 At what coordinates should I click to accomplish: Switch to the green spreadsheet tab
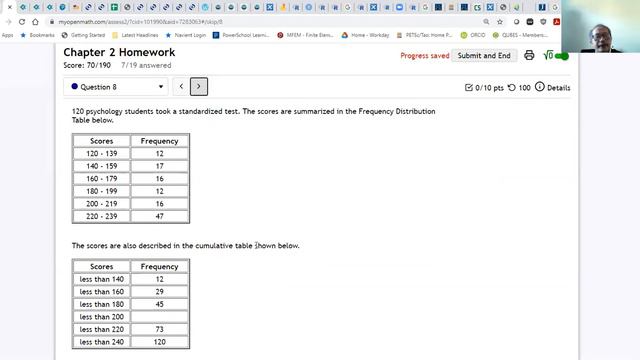click(x=114, y=7)
